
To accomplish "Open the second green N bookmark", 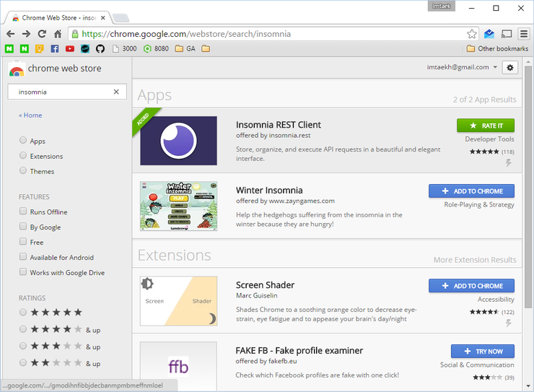I will click(x=25, y=48).
